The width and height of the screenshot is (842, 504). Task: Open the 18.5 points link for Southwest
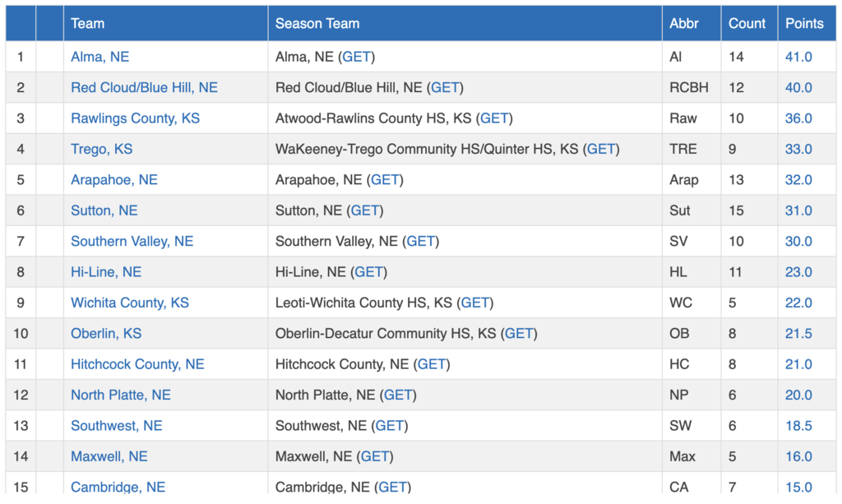pyautogui.click(x=798, y=426)
